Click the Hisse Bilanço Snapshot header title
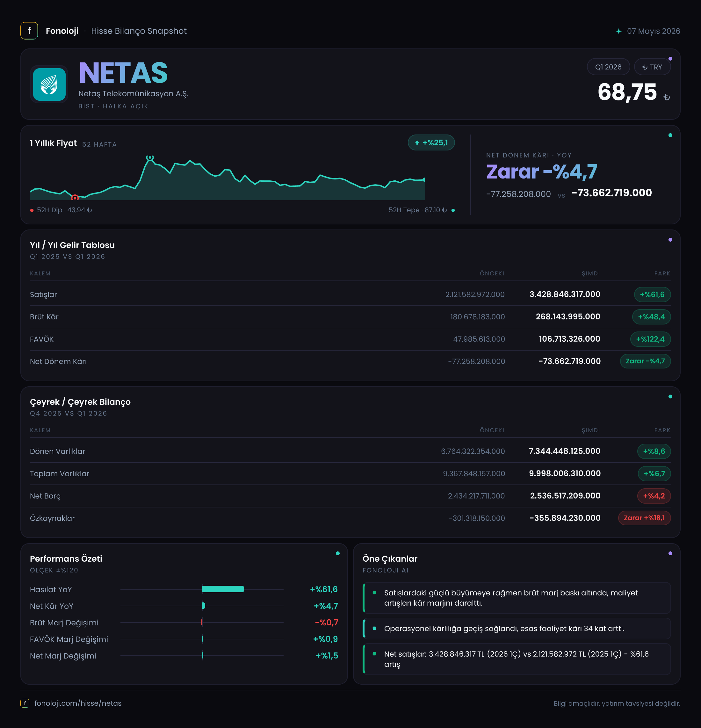The height and width of the screenshot is (728, 701). pos(139,31)
